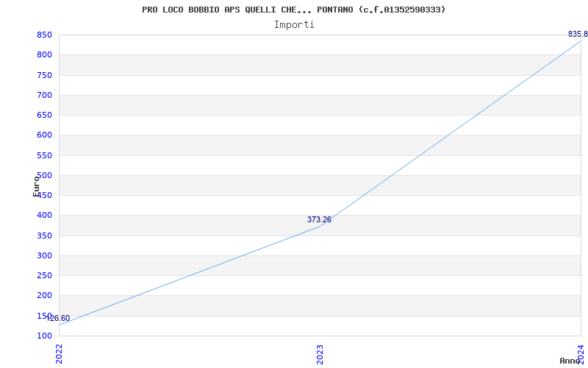This screenshot has height=368, width=588.
Task: Click the 100 y-axis tick label
Action: tap(44, 336)
